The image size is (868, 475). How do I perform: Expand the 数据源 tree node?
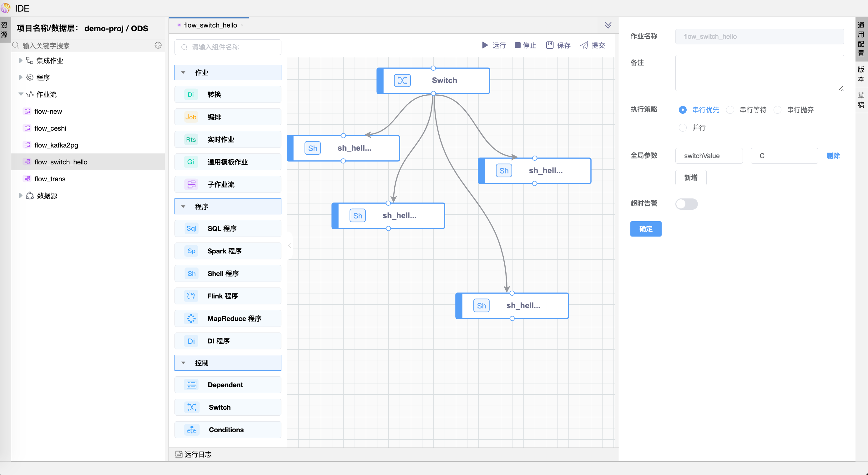(21, 196)
